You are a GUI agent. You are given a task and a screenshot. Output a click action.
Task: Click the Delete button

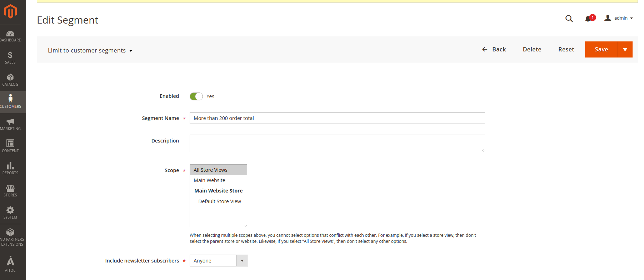point(532,49)
